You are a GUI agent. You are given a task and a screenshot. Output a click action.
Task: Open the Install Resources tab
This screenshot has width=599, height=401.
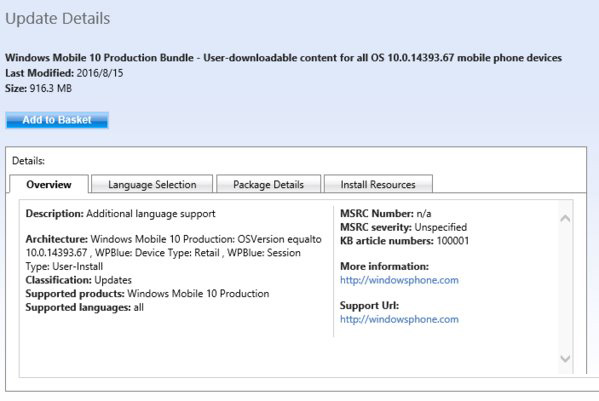coord(378,184)
